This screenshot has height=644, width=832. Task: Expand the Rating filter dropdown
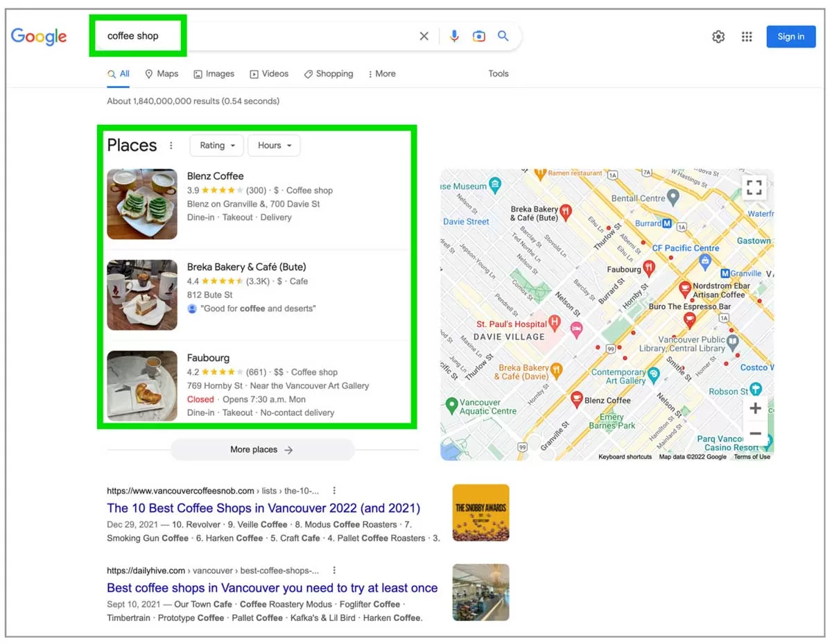coord(217,146)
